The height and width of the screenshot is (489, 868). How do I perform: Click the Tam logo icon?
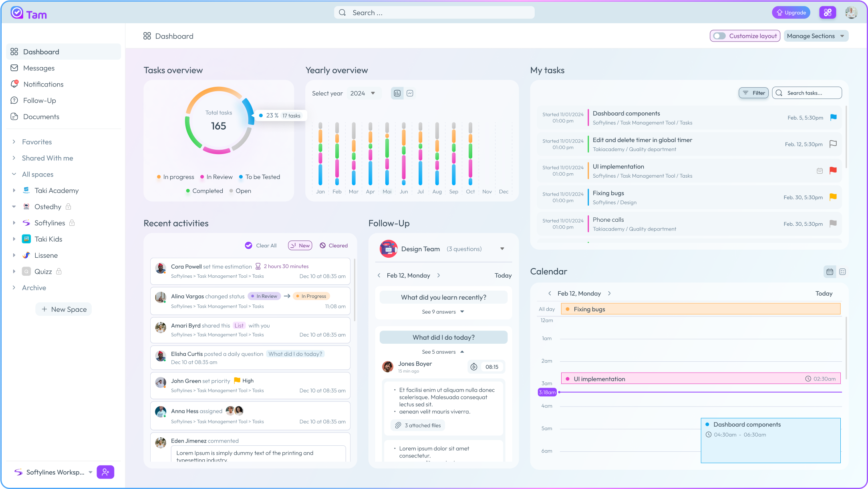pos(17,13)
